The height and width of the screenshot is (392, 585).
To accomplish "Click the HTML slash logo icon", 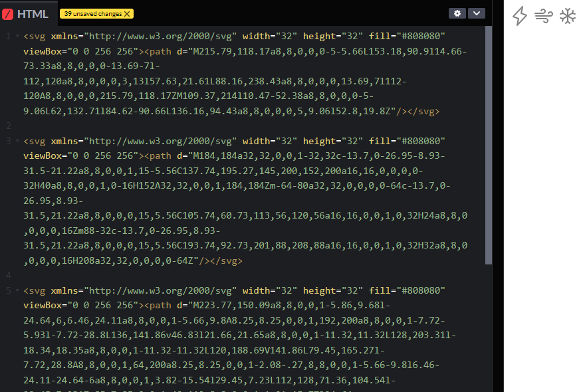I will point(7,14).
